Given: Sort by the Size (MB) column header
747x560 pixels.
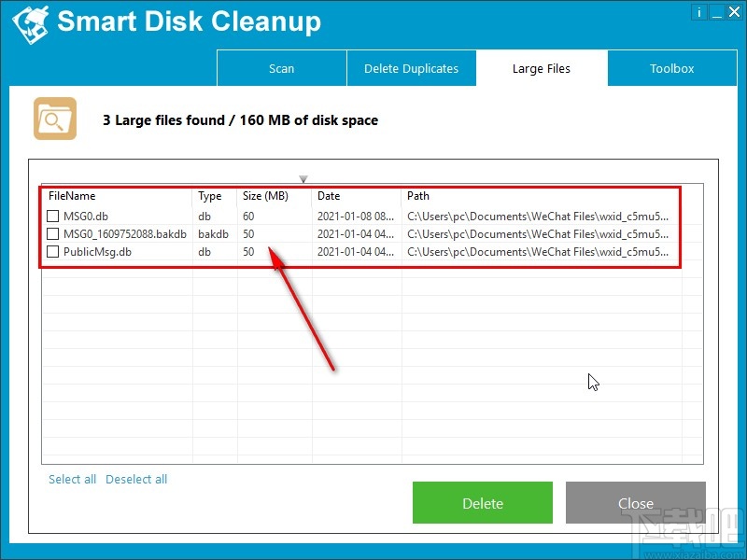Looking at the screenshot, I should point(275,196).
